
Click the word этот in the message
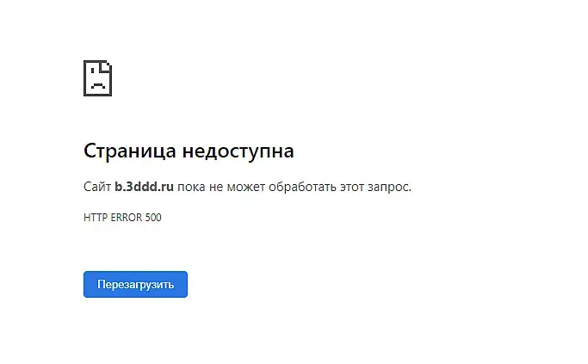(x=352, y=187)
